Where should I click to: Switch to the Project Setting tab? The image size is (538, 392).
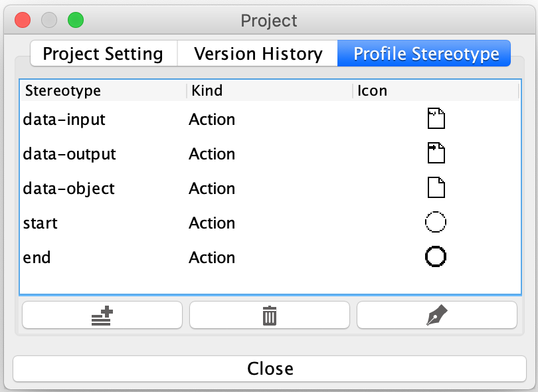tap(103, 54)
